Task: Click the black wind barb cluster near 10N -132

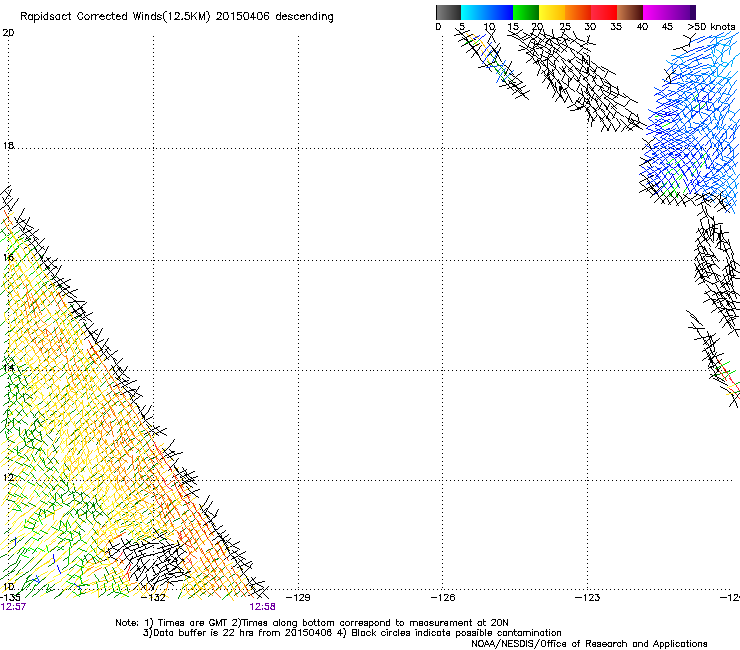Action: [149, 562]
